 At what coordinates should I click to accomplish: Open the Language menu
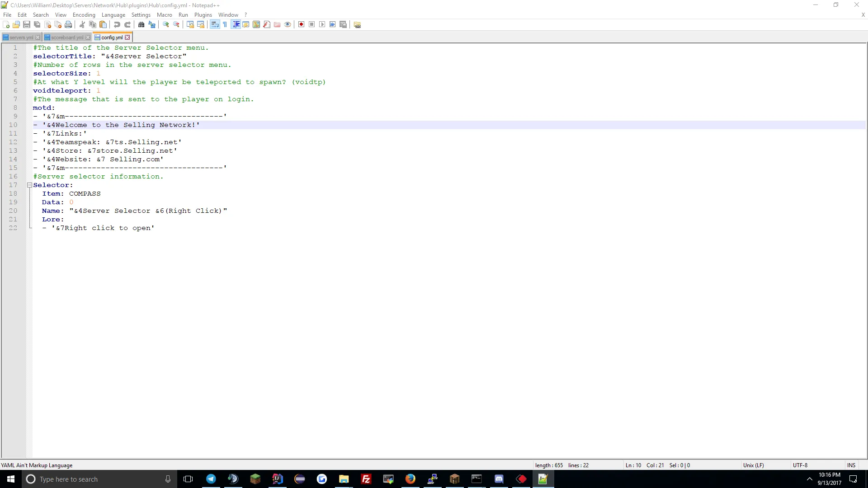113,15
